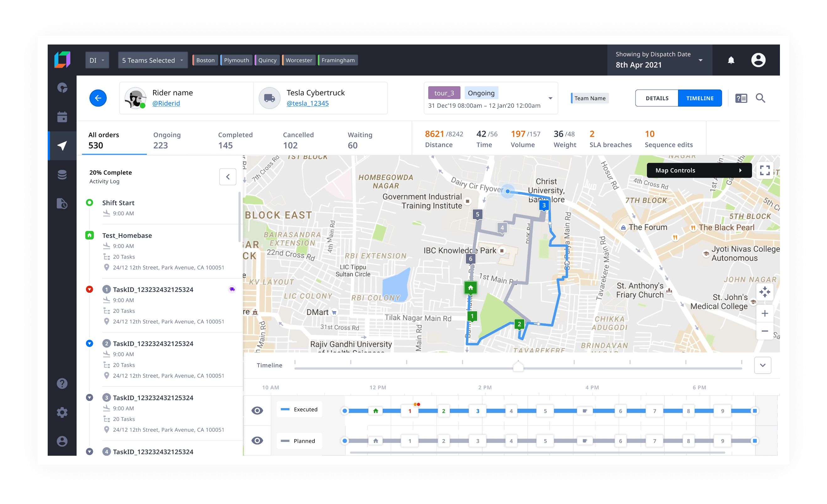Click the back navigation arrow icon

coord(98,98)
